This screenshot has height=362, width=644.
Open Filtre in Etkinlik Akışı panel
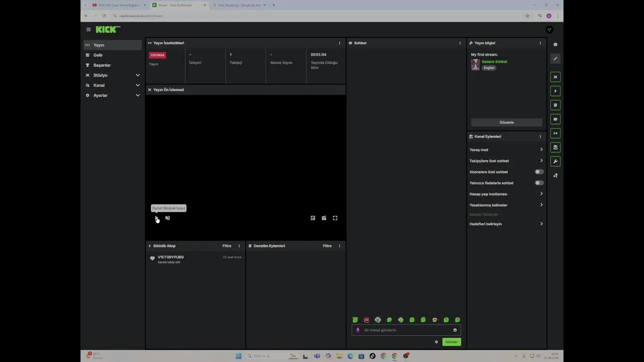click(x=227, y=246)
